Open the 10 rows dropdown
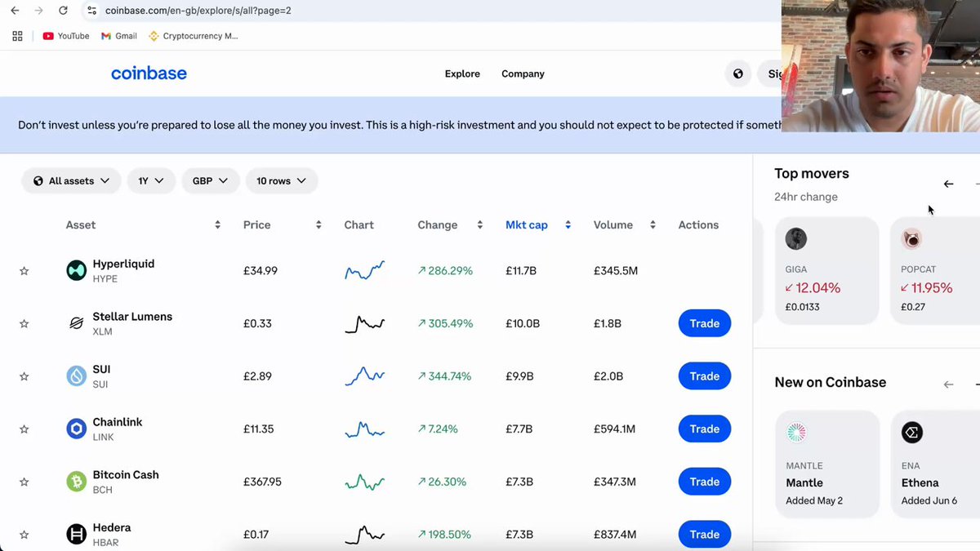 click(x=281, y=180)
